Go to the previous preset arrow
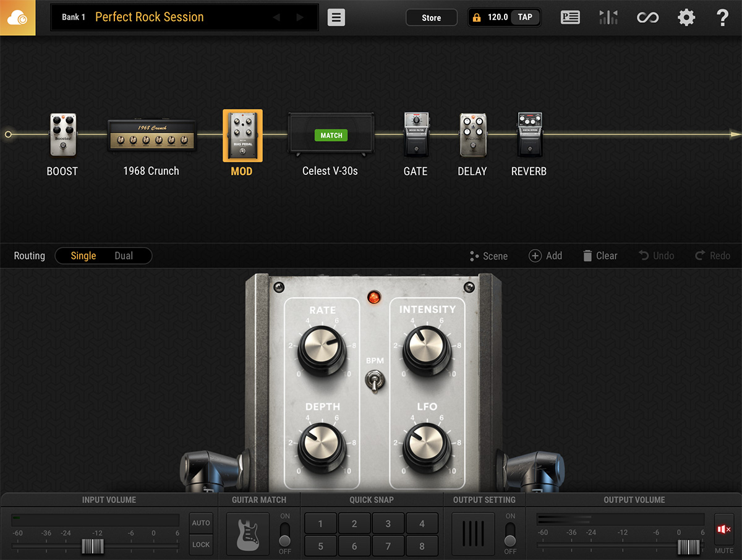Viewport: 742px width, 560px height. pos(276,17)
